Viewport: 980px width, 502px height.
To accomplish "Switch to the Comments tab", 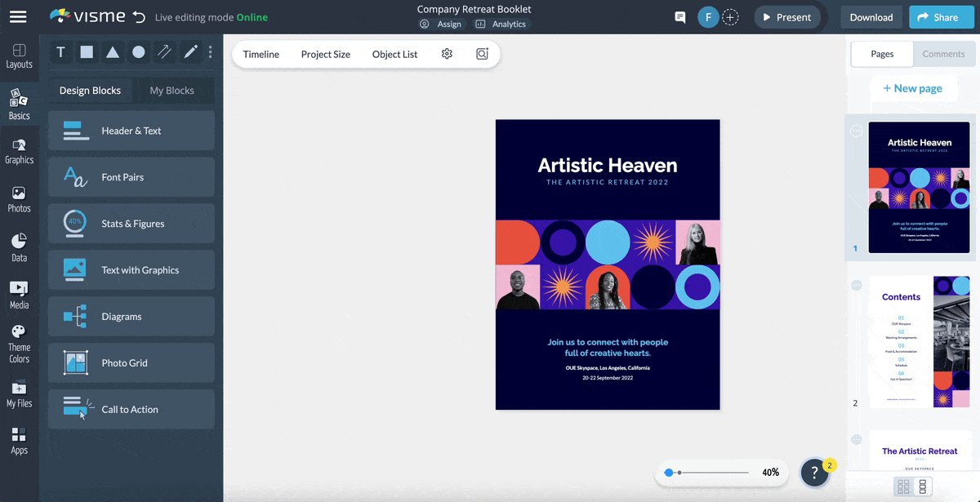I will pyautogui.click(x=943, y=54).
